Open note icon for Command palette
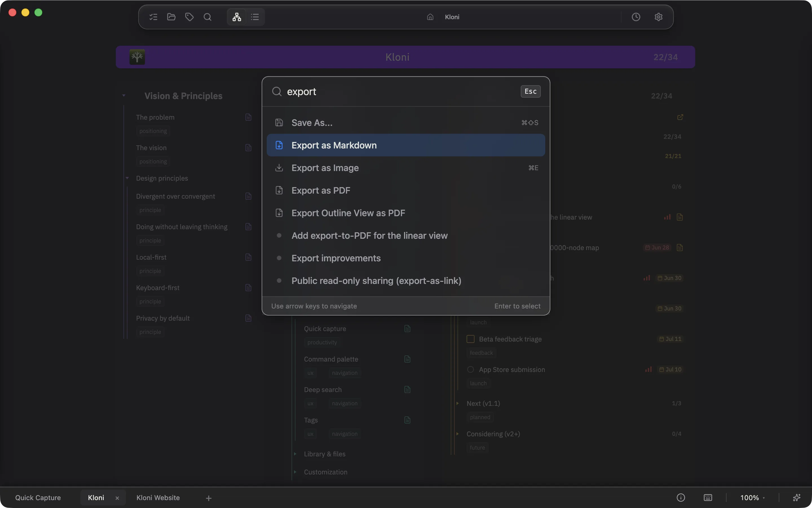Image resolution: width=812 pixels, height=508 pixels. click(x=407, y=359)
